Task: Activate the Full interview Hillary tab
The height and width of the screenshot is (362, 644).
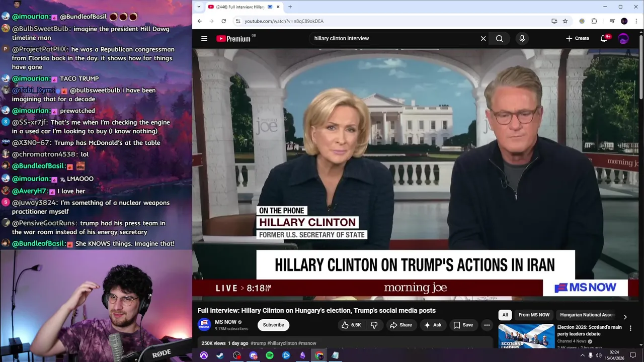Action: pos(240,7)
